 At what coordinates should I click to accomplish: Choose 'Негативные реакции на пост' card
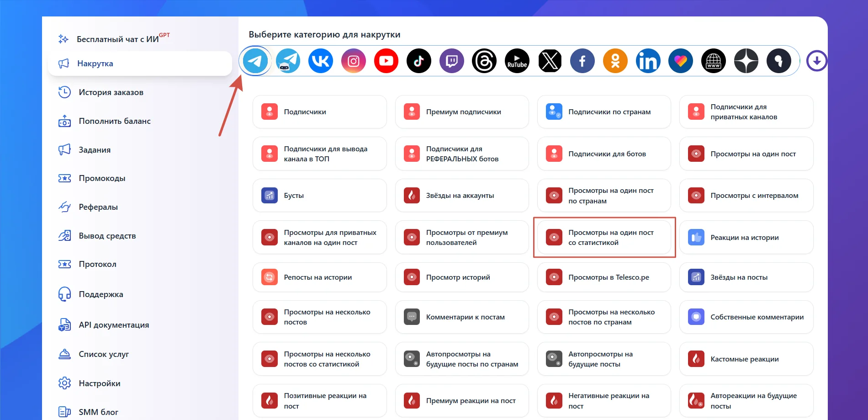[x=604, y=401]
